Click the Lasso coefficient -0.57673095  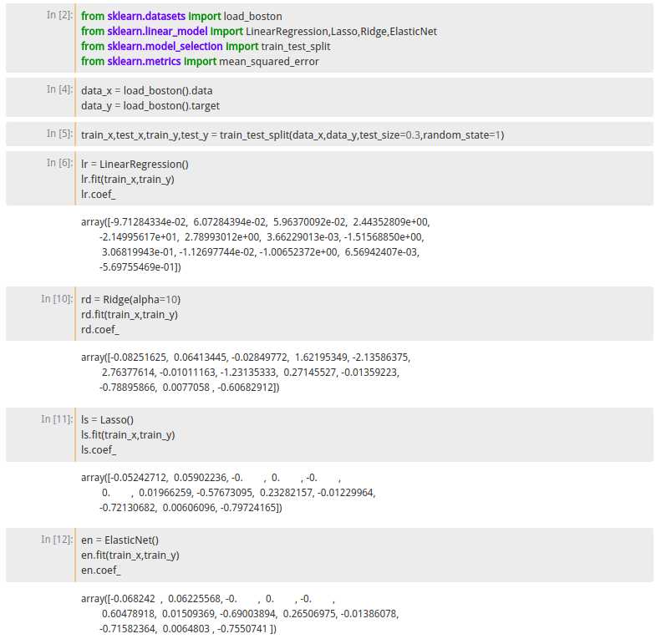point(225,493)
